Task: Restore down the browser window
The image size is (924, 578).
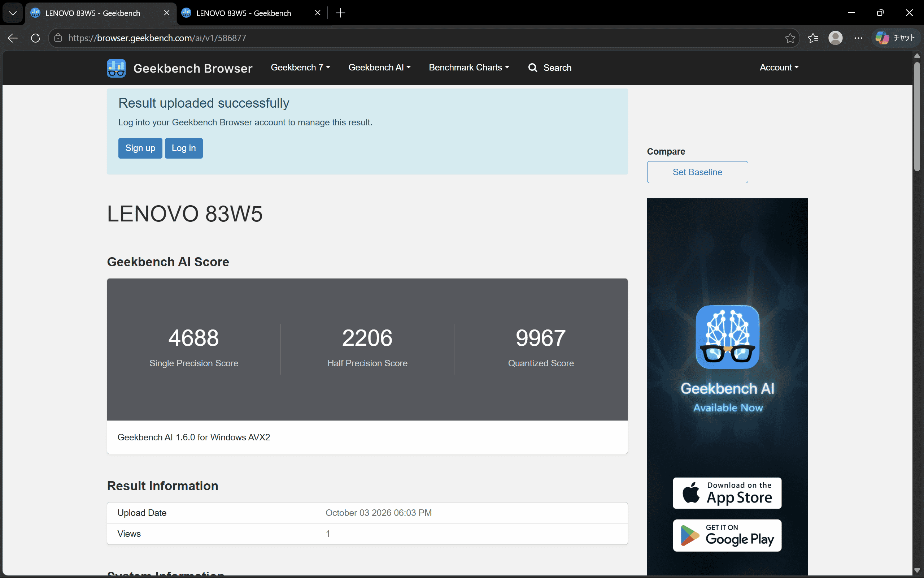Action: (880, 13)
